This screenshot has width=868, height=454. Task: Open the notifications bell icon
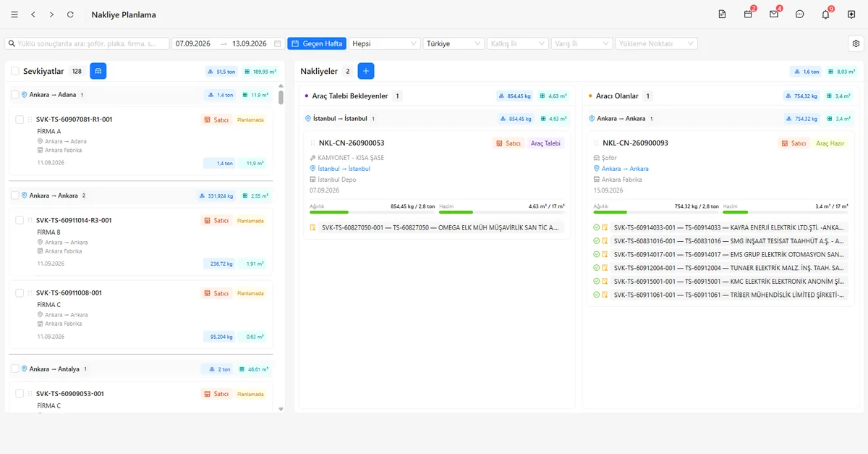click(825, 14)
